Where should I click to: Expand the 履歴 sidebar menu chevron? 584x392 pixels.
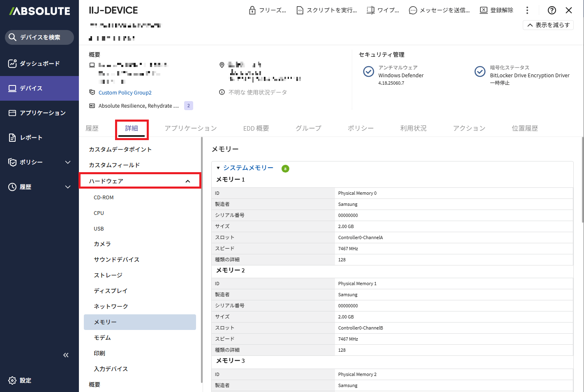[x=68, y=187]
